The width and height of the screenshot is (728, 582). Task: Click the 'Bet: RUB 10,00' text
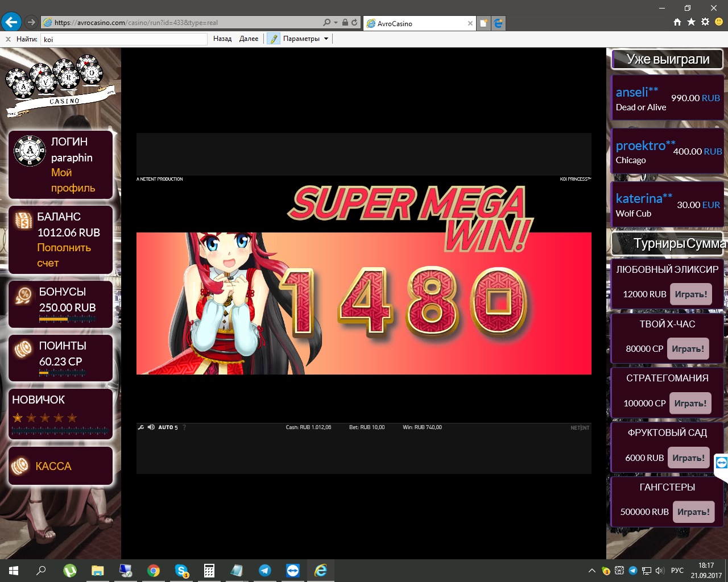367,427
